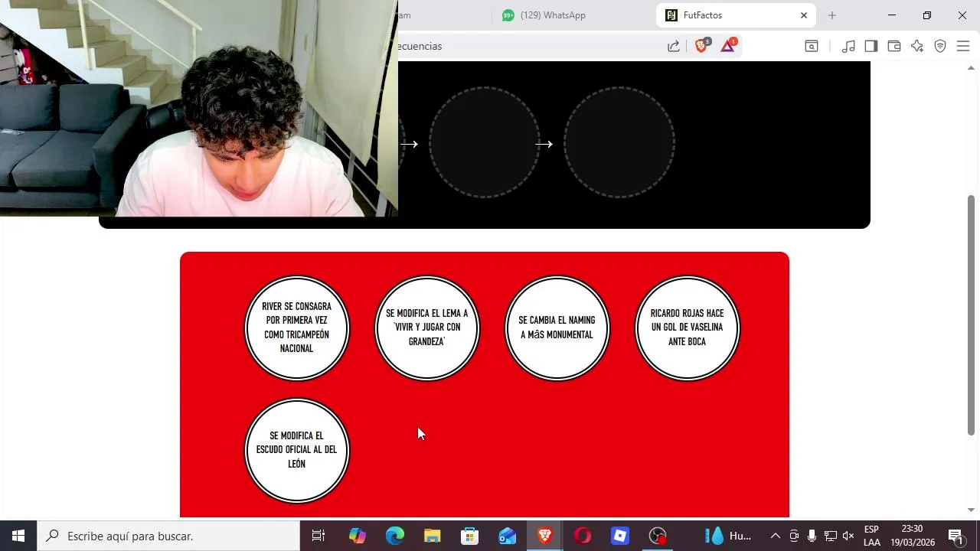Viewport: 980px width, 551px height.
Task: Expand the hidden system tray icons
Action: [x=775, y=536]
